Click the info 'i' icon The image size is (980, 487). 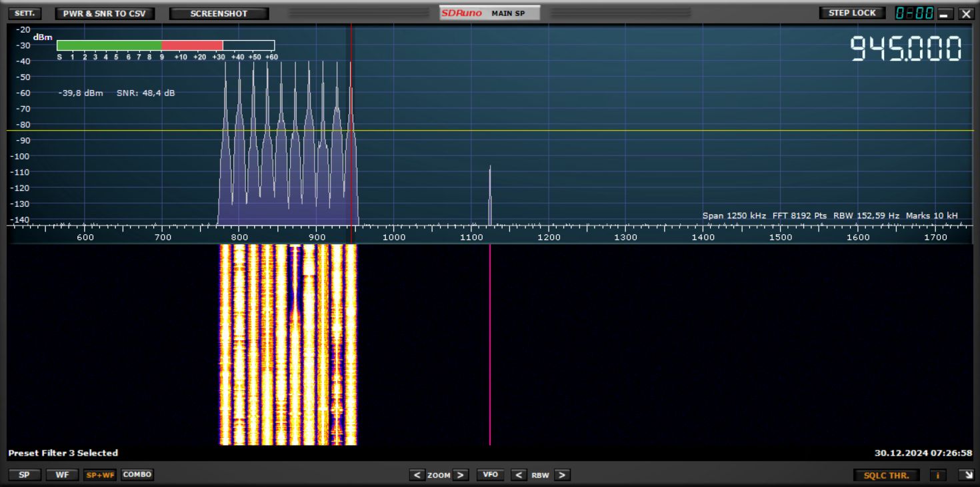(x=938, y=475)
